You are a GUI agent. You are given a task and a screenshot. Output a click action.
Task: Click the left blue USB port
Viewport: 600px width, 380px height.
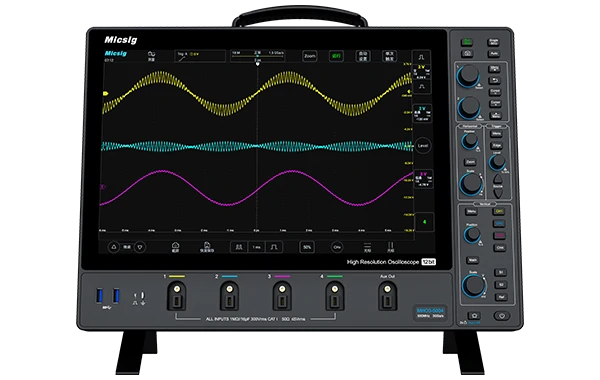[99, 295]
